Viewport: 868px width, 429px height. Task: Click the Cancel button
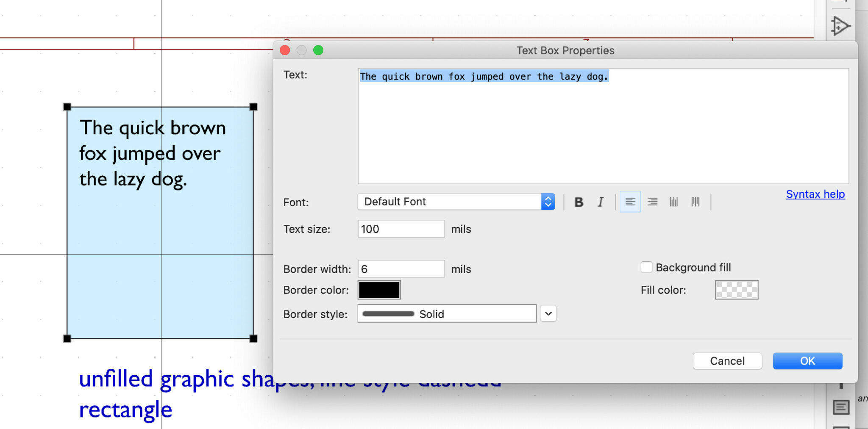727,361
